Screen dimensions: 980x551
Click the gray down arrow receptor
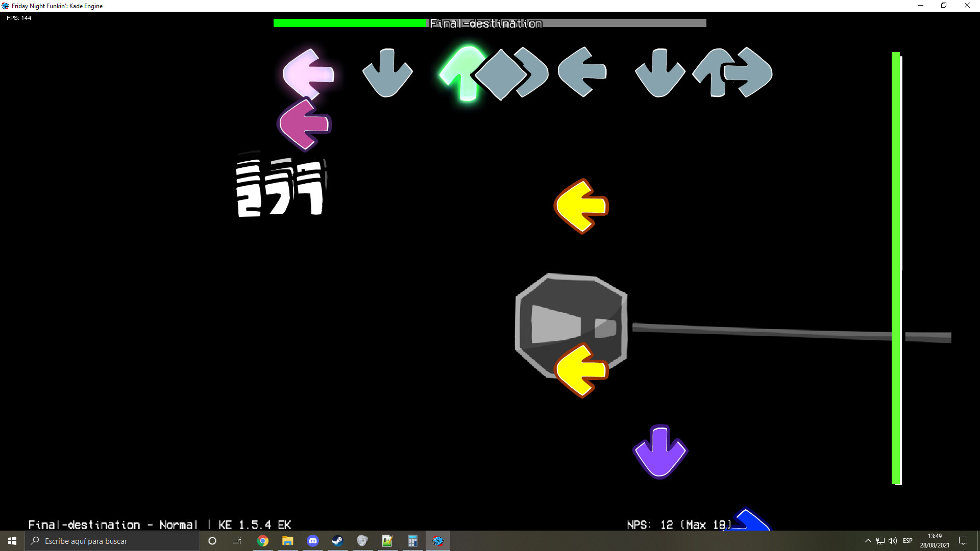point(387,73)
